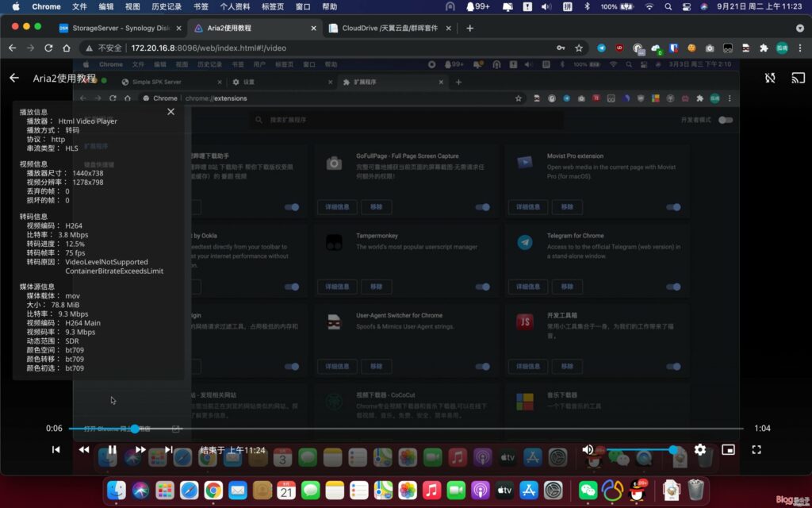
Task: Click the 1:04 total duration label
Action: point(762,428)
